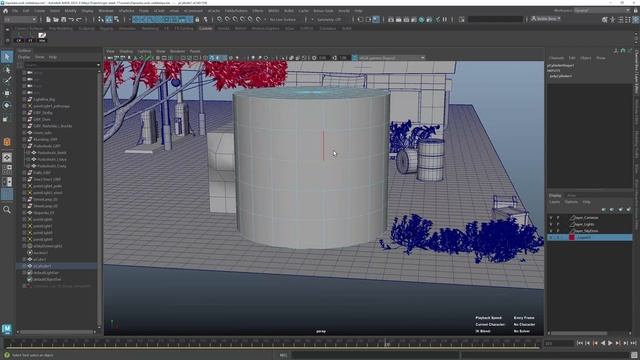Screen dimensions: 640x360
Task: Toggle playback P of layer_Lights
Action: click(x=558, y=224)
